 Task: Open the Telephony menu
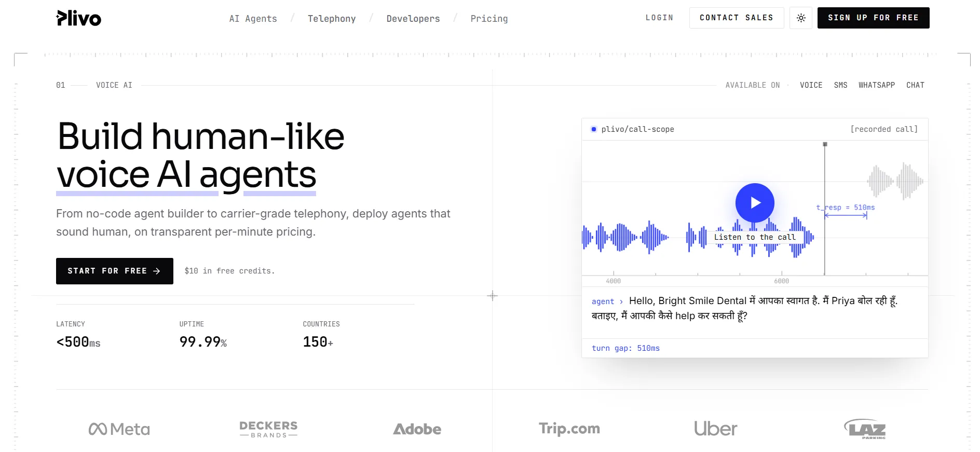(332, 19)
